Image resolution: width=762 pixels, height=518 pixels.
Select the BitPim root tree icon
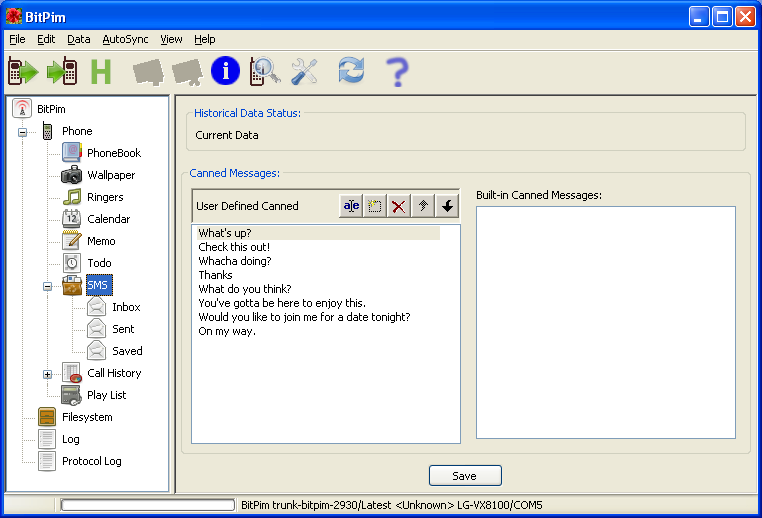point(22,108)
